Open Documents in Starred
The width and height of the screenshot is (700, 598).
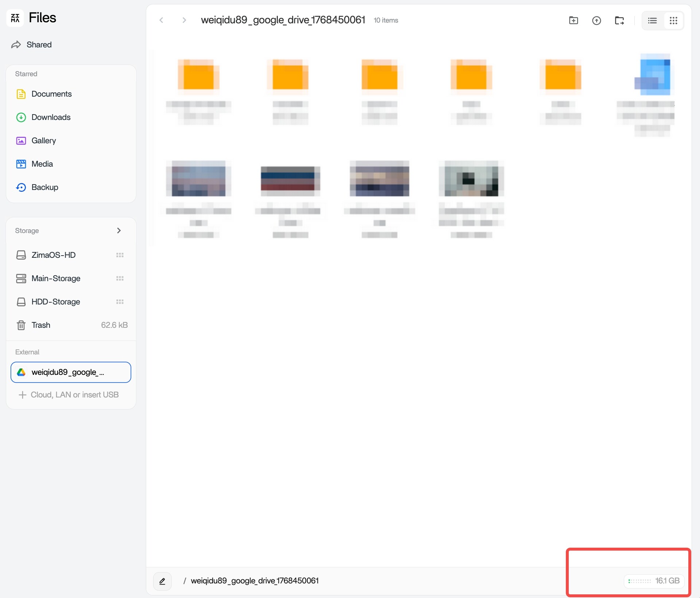(x=51, y=94)
